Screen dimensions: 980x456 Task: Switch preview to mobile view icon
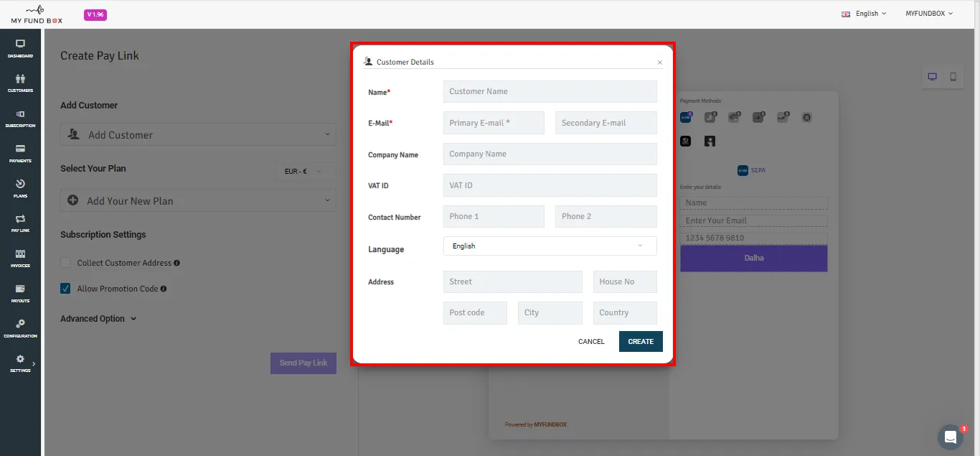pos(953,77)
